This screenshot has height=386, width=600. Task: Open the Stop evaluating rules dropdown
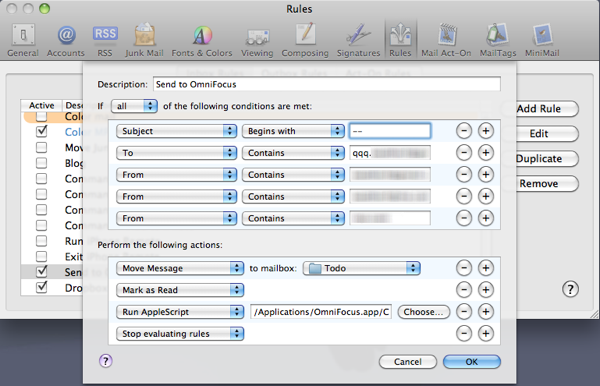click(x=180, y=334)
